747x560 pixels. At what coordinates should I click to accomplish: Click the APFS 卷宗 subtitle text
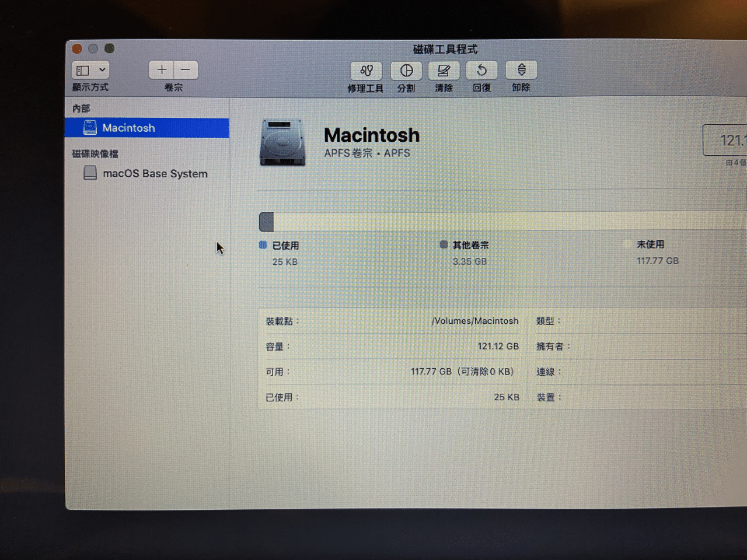click(367, 153)
